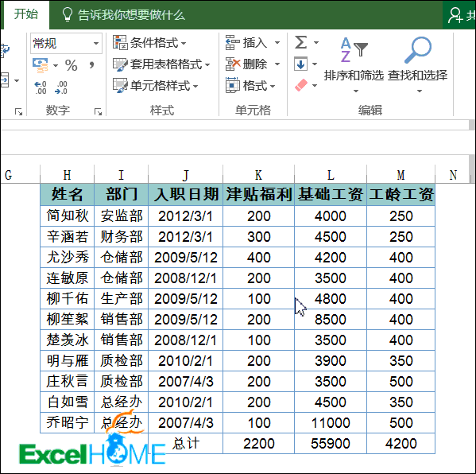Click the 工龄工资 header cell
Image resolution: width=476 pixels, height=474 pixels.
(x=401, y=195)
